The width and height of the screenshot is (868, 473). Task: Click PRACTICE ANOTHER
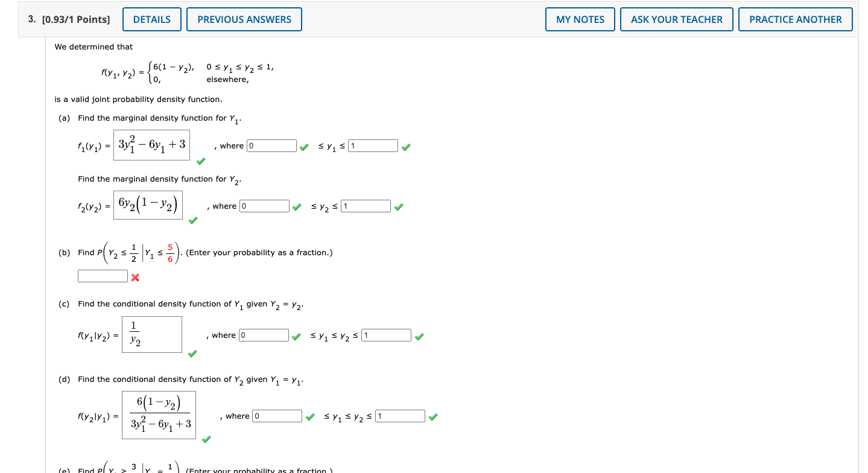pos(795,19)
